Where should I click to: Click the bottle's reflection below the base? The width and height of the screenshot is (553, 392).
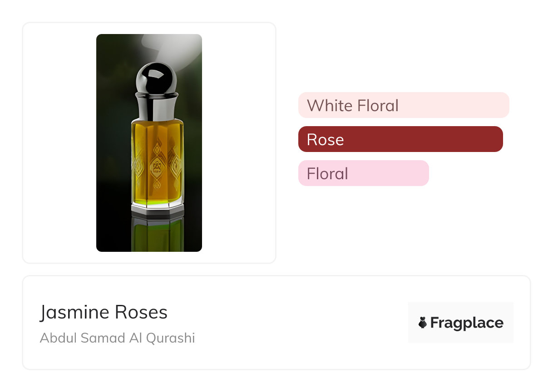(157, 234)
